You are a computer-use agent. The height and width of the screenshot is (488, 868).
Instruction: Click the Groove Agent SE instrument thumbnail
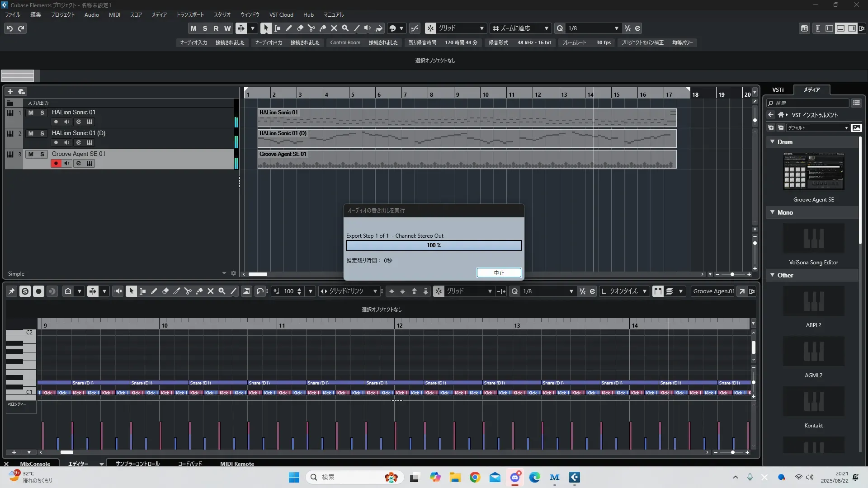[x=813, y=171]
